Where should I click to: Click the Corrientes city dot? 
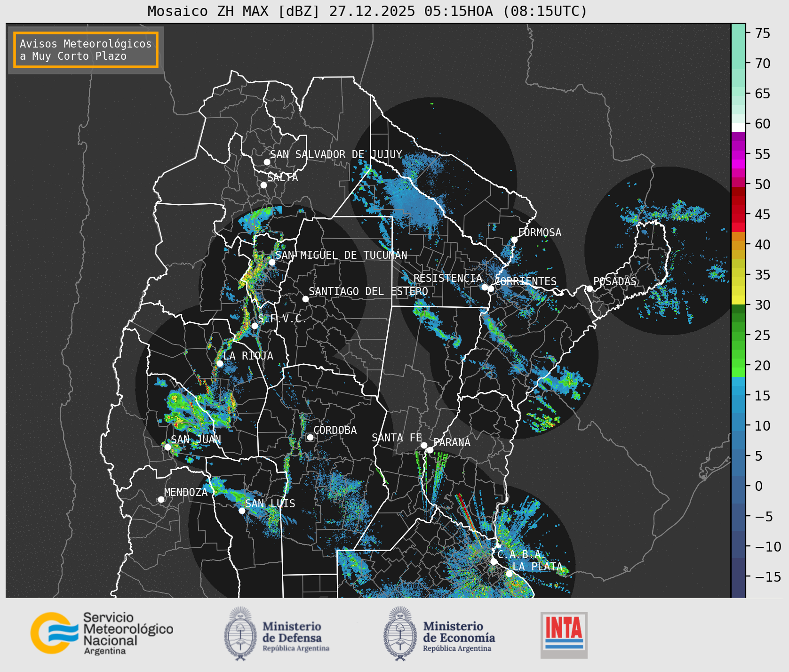pyautogui.click(x=491, y=288)
